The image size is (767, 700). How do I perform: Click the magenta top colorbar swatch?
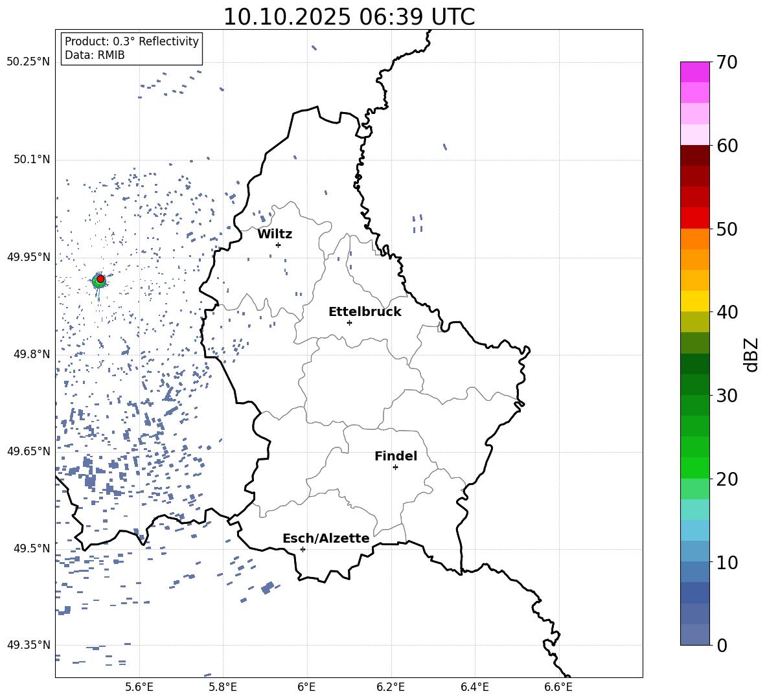click(695, 72)
